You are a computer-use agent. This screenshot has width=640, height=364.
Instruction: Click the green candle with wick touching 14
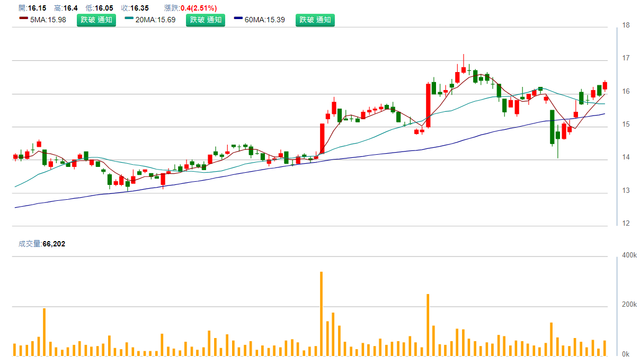558,136
